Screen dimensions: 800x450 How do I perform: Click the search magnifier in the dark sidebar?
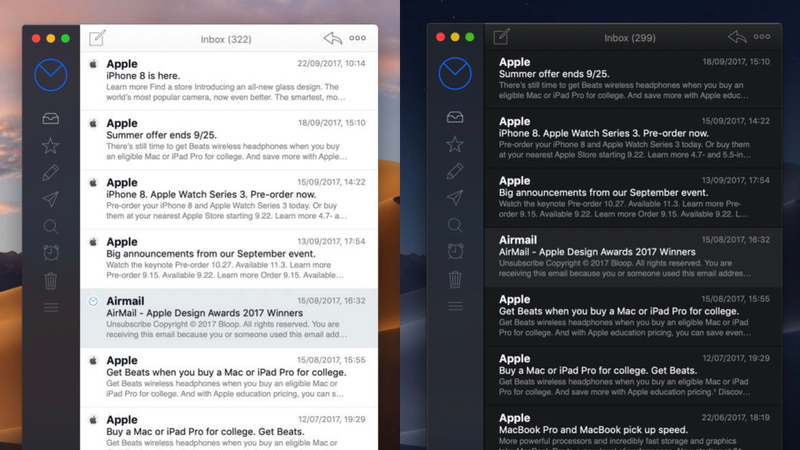[x=455, y=224]
